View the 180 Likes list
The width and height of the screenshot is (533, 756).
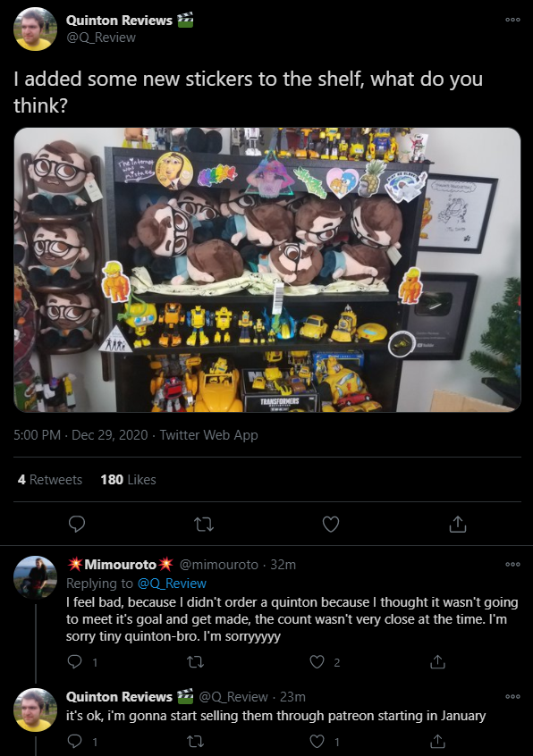pyautogui.click(x=128, y=480)
